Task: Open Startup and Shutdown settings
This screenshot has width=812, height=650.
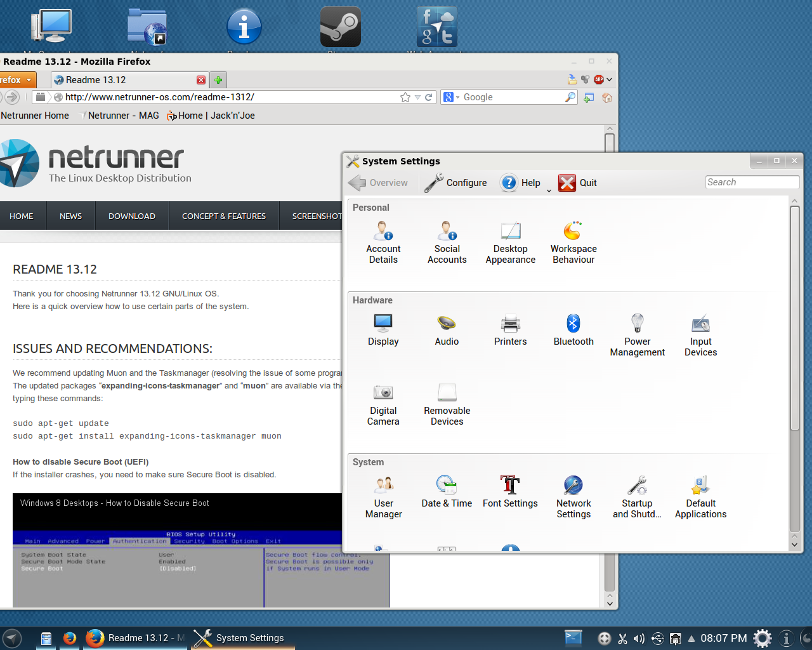Action: pyautogui.click(x=637, y=497)
